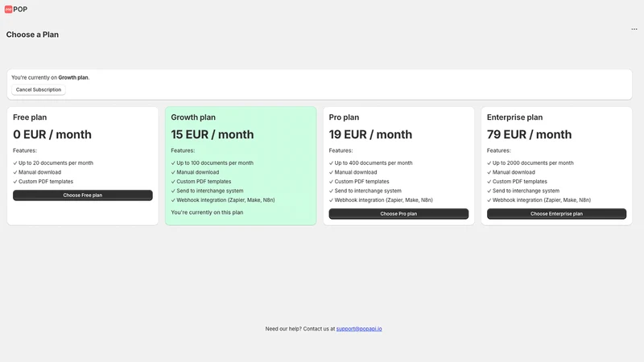Click 'Custom PDF templates' in Enterprise plan
Viewport: 644px width, 362px height.
pyautogui.click(x=519, y=182)
